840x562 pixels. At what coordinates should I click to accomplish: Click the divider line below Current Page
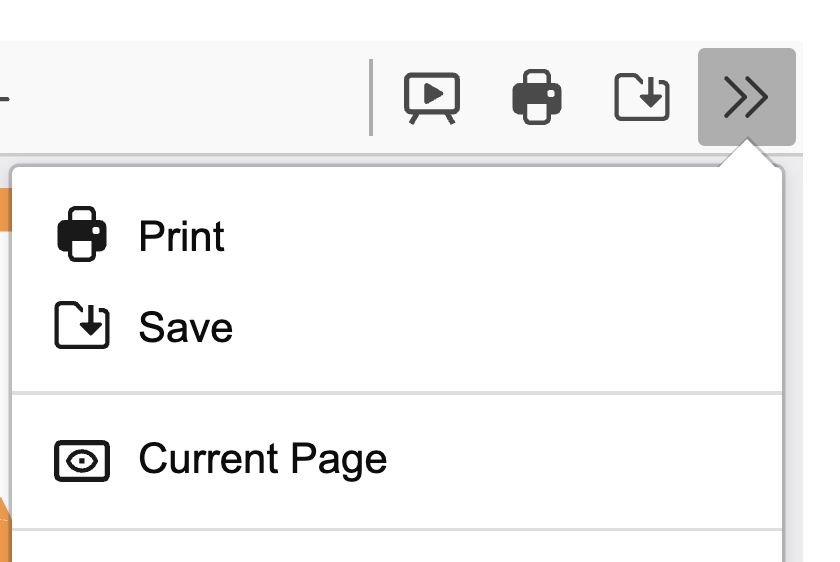tap(396, 529)
